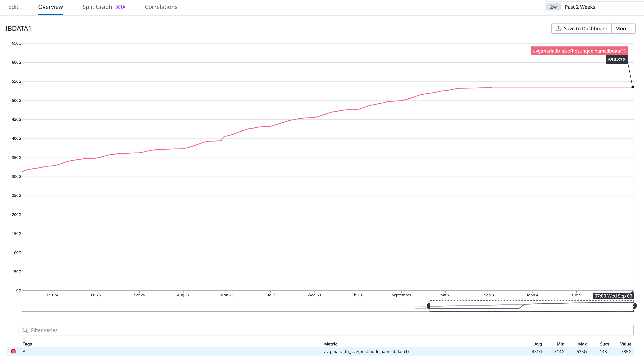Viewport: 644px width, 358px height.
Task: Click the BETA badge beside Split Graph
Action: point(120,7)
